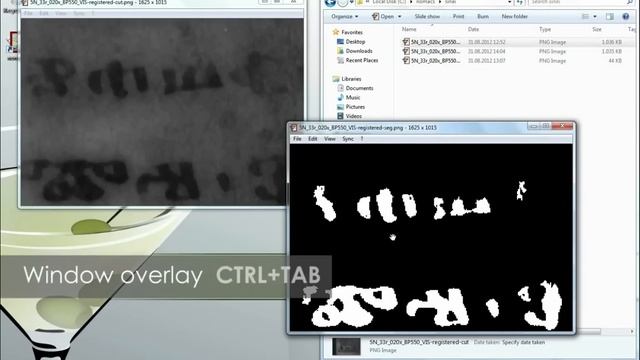Open the Videos library
The height and width of the screenshot is (360, 640).
pyautogui.click(x=353, y=116)
